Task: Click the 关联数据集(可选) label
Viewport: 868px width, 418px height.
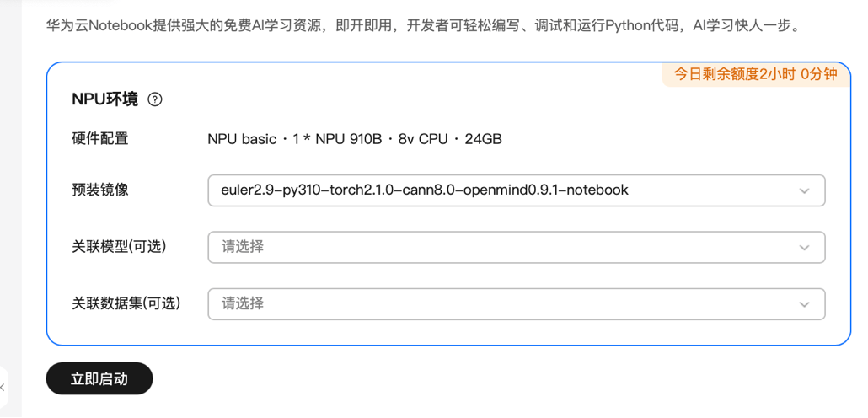Action: point(126,303)
